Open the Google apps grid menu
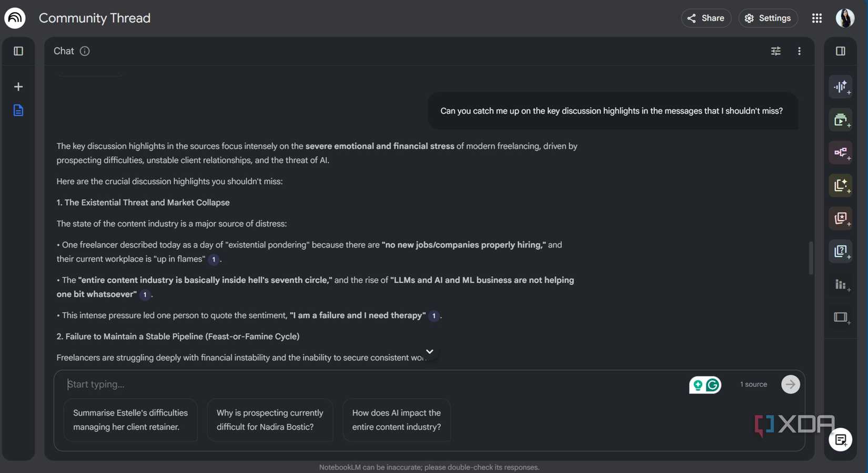This screenshot has height=473, width=868. tap(817, 17)
